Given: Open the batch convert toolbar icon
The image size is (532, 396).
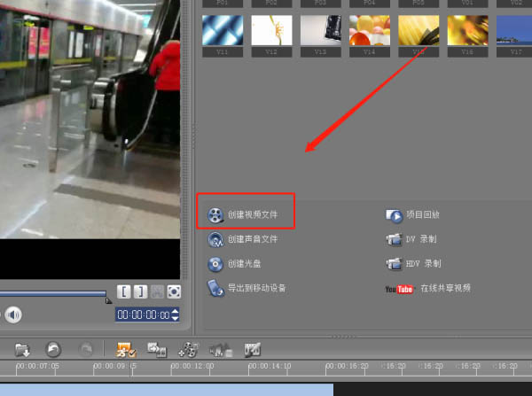Looking at the screenshot, I should pos(157,350).
